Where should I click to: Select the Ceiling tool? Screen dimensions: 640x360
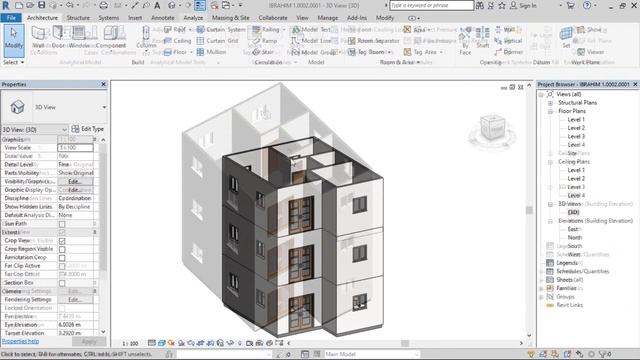(x=177, y=41)
